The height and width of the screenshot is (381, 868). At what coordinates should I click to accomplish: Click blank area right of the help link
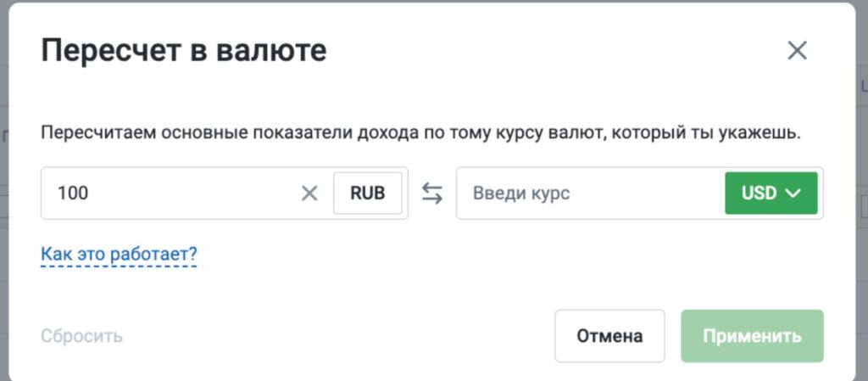509,255
